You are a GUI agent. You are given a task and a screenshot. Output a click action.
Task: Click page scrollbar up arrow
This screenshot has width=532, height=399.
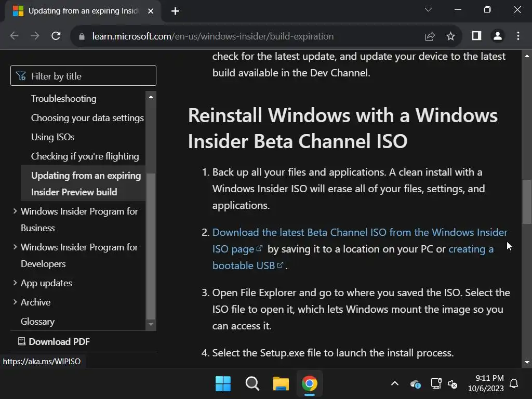point(527,56)
